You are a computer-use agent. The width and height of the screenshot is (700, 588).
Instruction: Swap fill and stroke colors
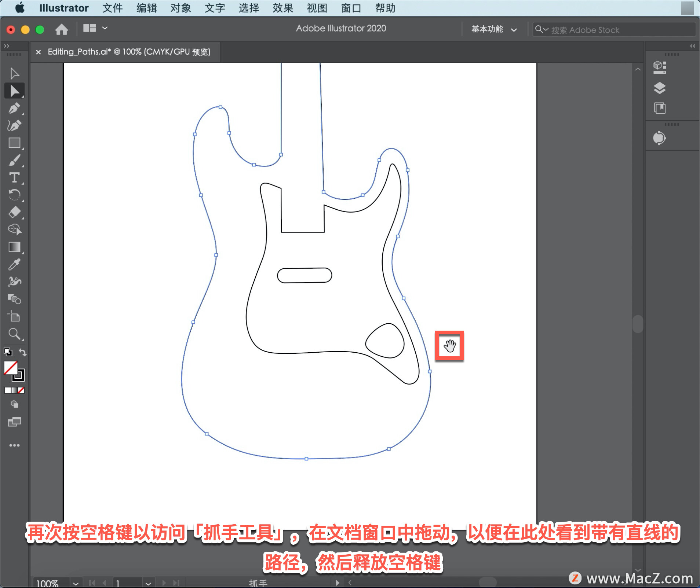22,352
